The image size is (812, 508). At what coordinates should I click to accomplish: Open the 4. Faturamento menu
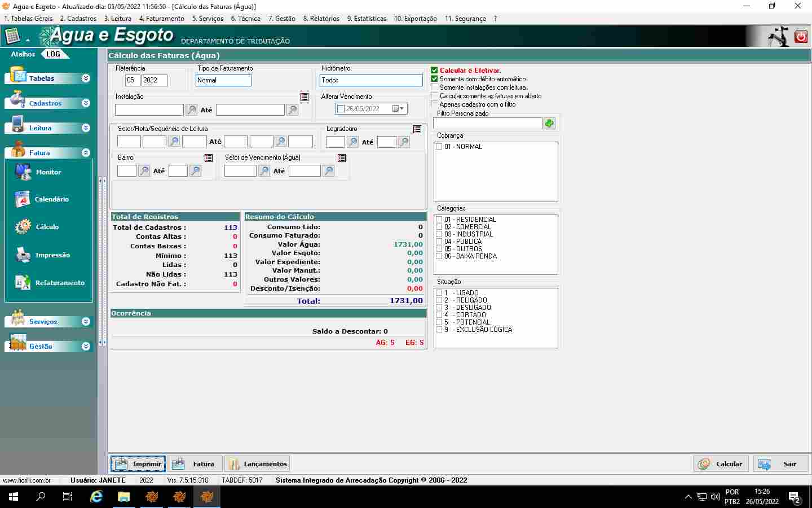161,19
